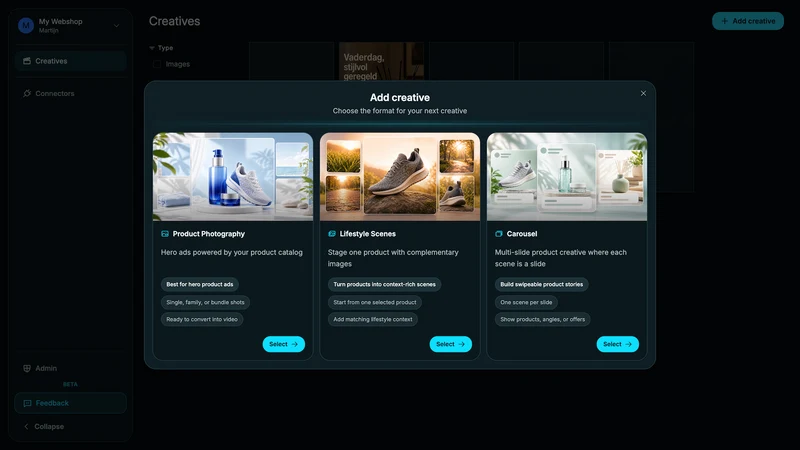
Task: Click the Product Photography card title
Action: click(x=209, y=234)
